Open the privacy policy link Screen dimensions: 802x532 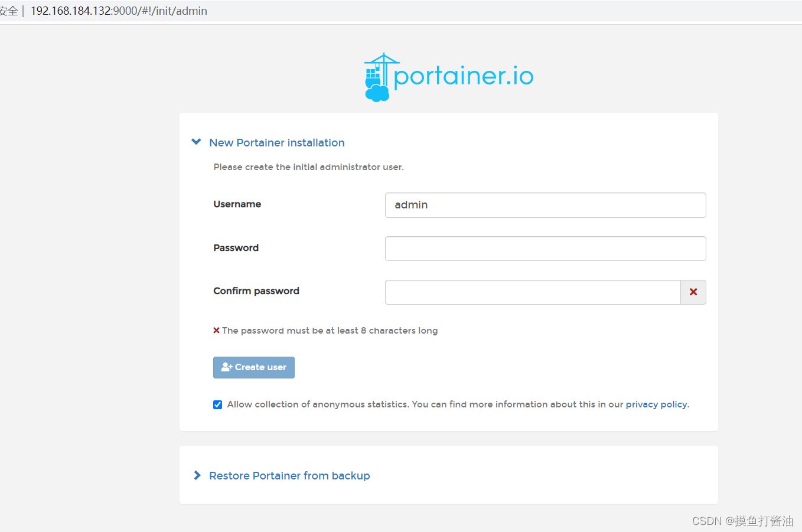tap(656, 404)
